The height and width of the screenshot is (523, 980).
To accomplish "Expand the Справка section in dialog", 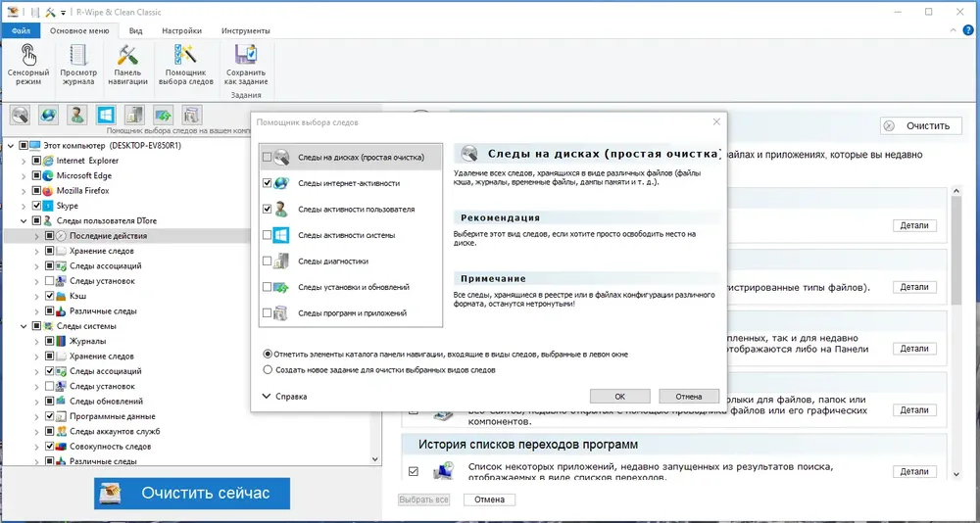I will click(285, 396).
